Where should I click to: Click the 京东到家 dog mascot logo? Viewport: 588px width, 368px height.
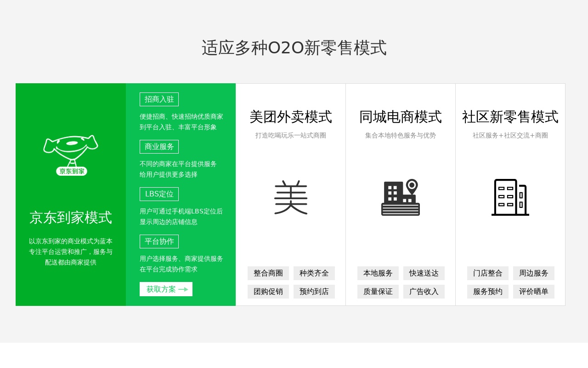pos(71,155)
